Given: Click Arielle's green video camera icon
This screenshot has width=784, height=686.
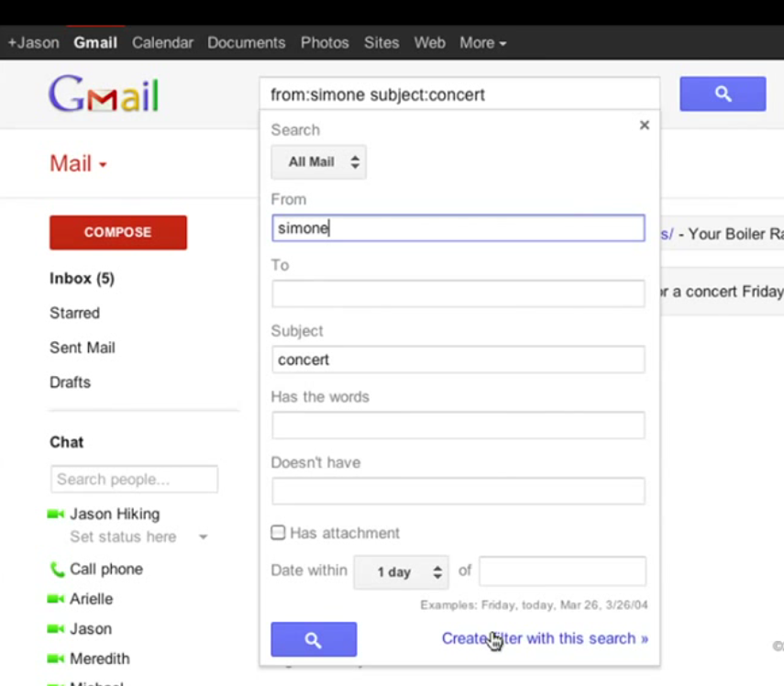Looking at the screenshot, I should 56,599.
